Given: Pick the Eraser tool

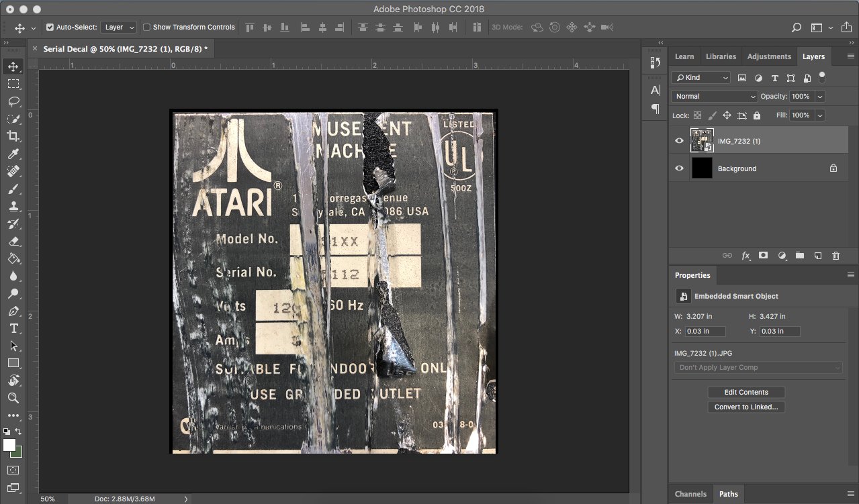Looking at the screenshot, I should tap(13, 241).
